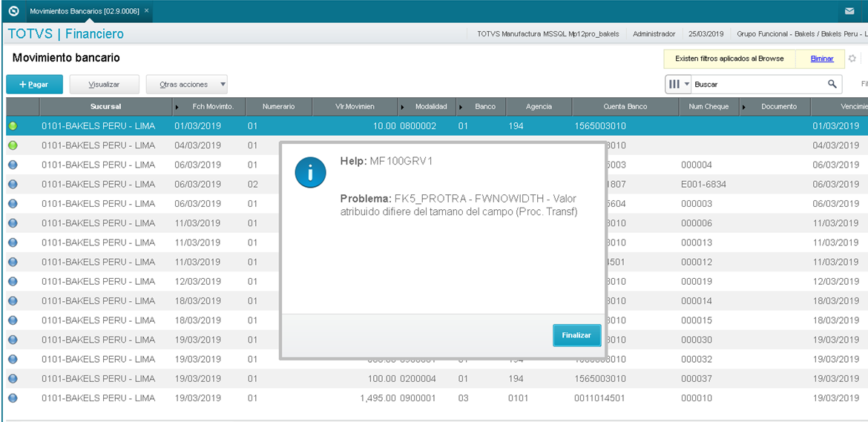The image size is (868, 422).
Task: Click blue status icon of cheque 000032 row
Action: (x=13, y=359)
